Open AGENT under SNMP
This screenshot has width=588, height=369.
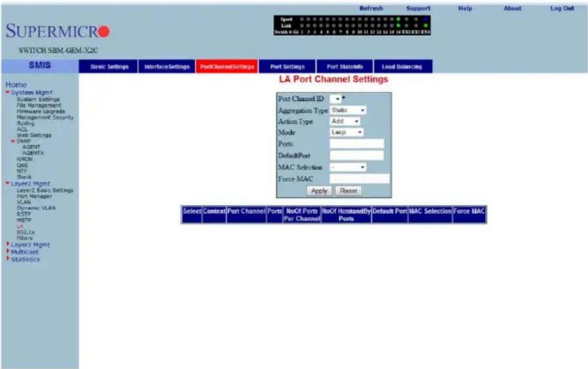(x=31, y=147)
